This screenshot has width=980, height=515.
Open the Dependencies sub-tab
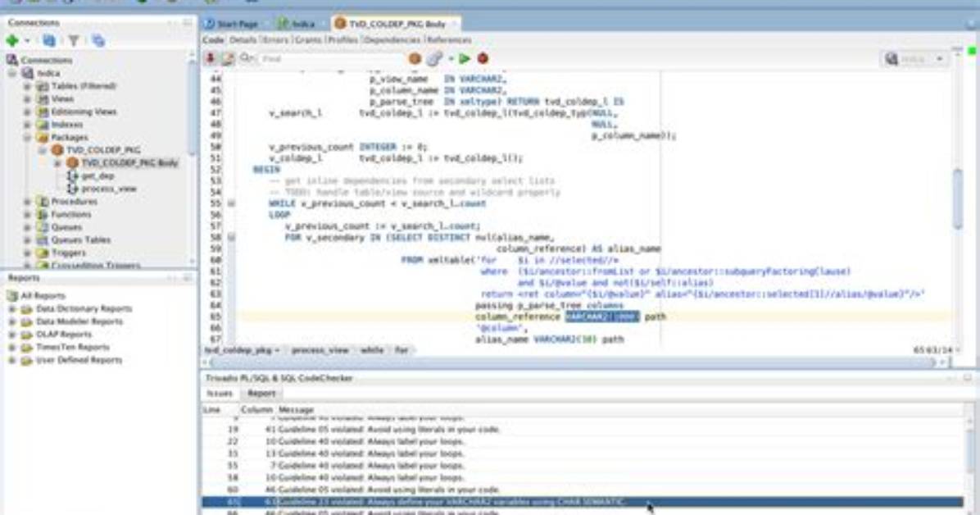(x=392, y=40)
